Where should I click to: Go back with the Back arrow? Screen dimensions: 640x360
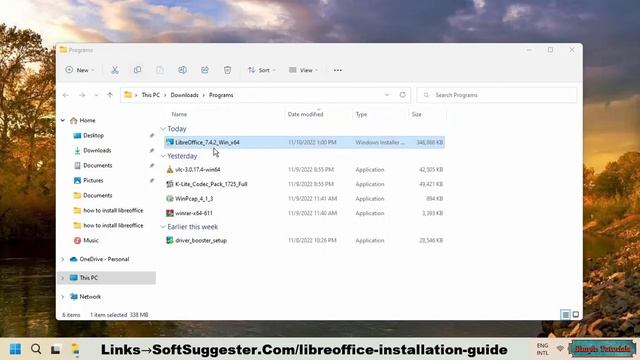click(66, 95)
